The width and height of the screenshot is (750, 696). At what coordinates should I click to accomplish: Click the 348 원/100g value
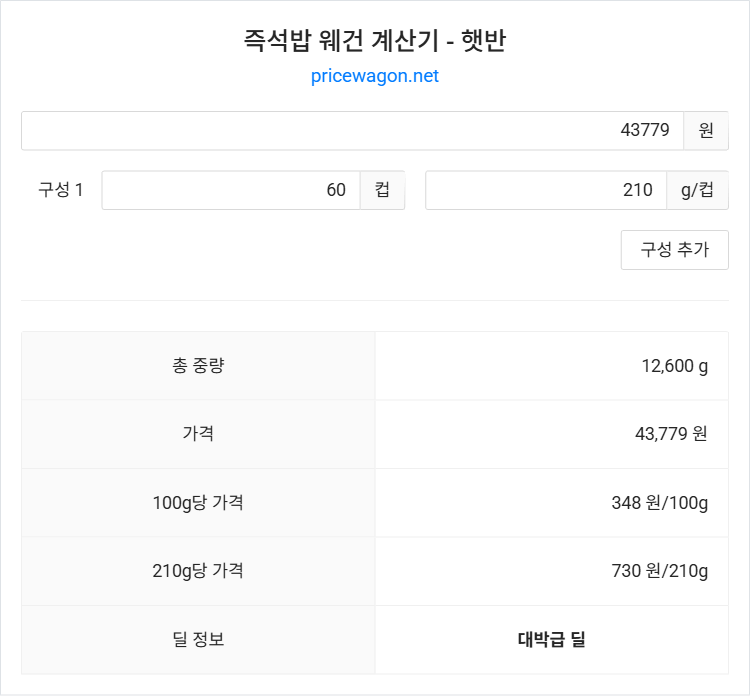(659, 503)
